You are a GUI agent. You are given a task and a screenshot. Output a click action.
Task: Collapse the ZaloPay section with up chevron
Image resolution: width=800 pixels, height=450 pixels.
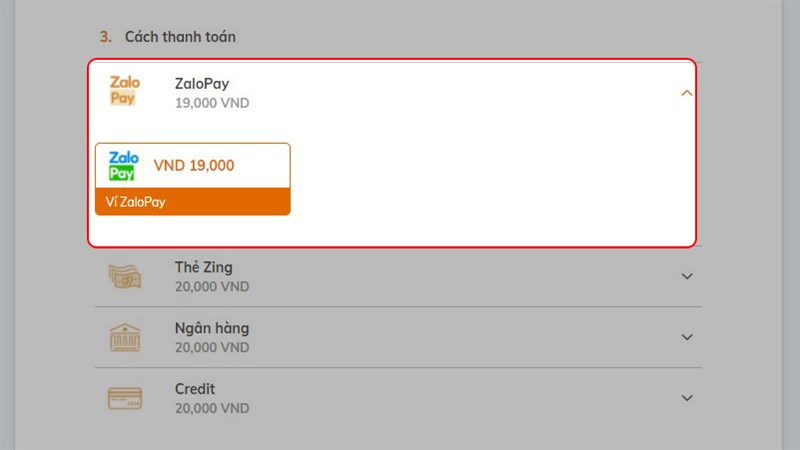[687, 93]
